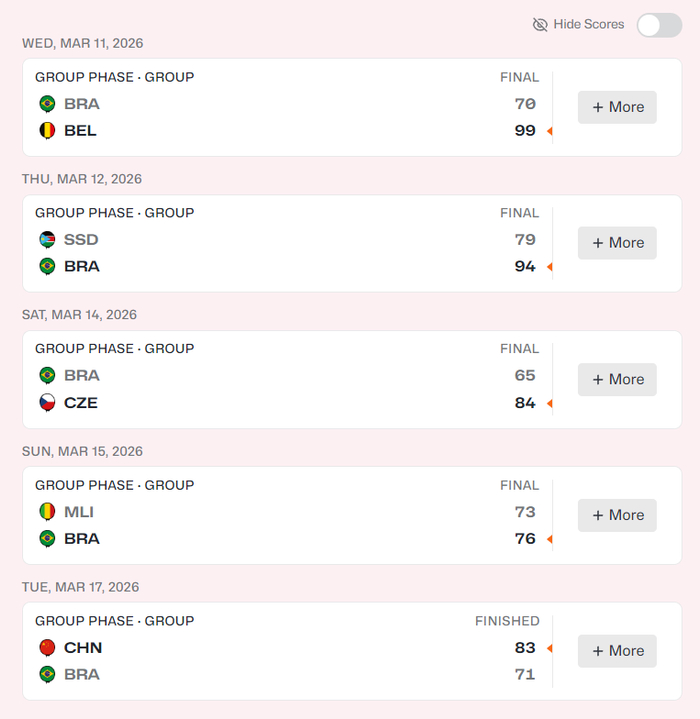Open More details for CHN vs BRA
This screenshot has width=700, height=719.
pos(617,651)
